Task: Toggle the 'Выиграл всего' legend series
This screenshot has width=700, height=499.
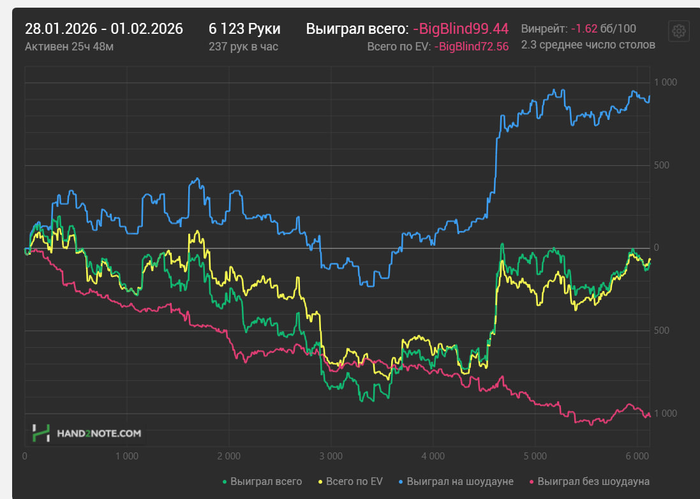Action: [262, 482]
